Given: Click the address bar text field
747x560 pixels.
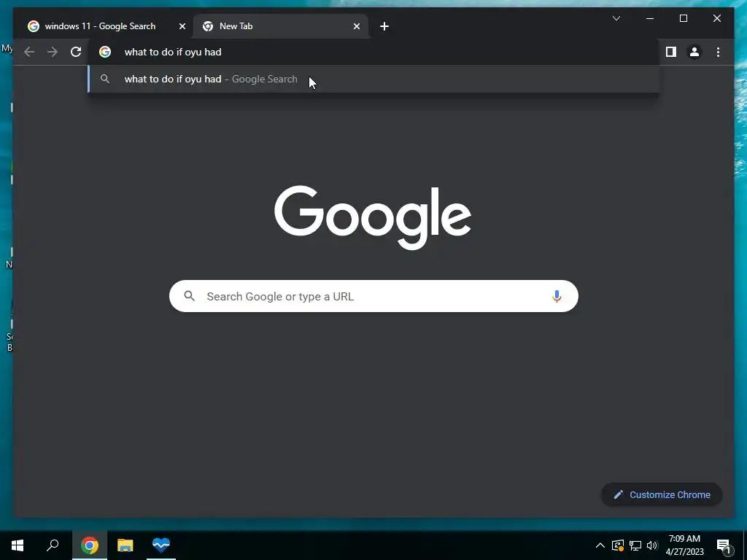Looking at the screenshot, I should [373, 52].
